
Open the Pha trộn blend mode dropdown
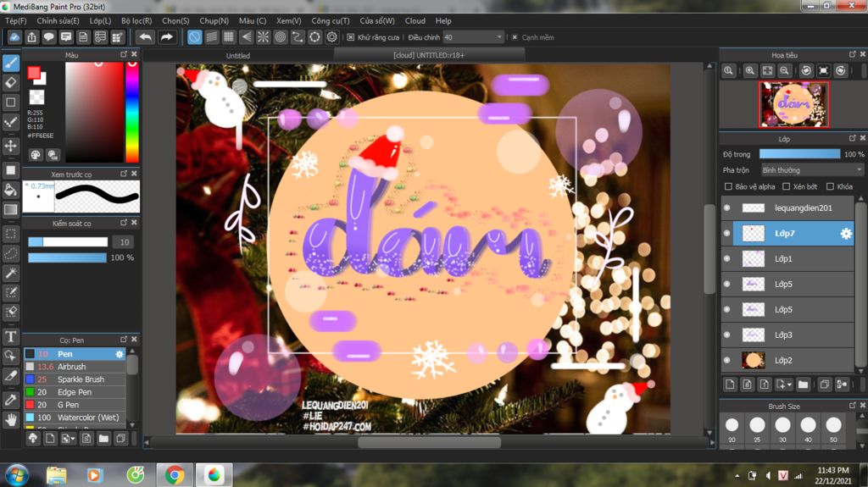812,170
